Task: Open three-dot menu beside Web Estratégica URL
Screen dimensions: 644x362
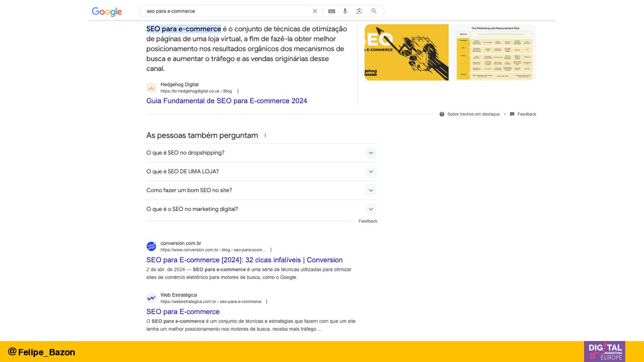Action: (x=267, y=302)
